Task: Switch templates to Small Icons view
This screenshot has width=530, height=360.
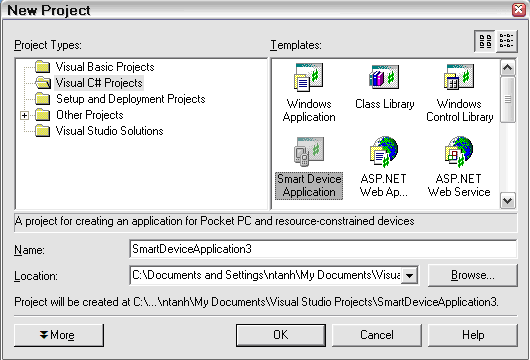Action: (x=506, y=41)
